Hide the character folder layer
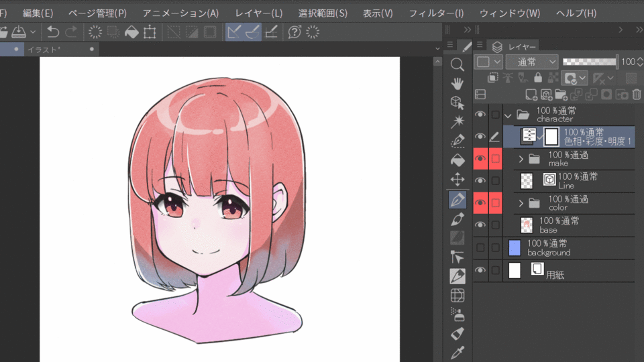644x362 pixels. click(480, 115)
